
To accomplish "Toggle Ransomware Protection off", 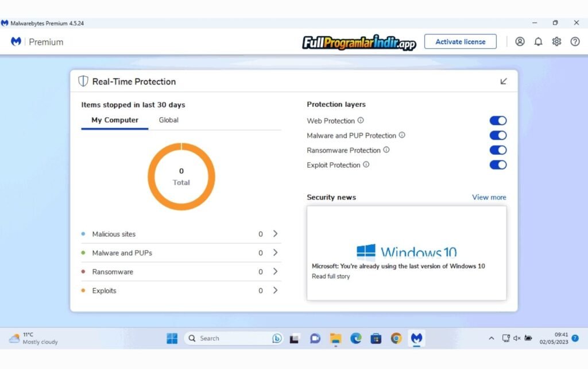I will click(497, 150).
